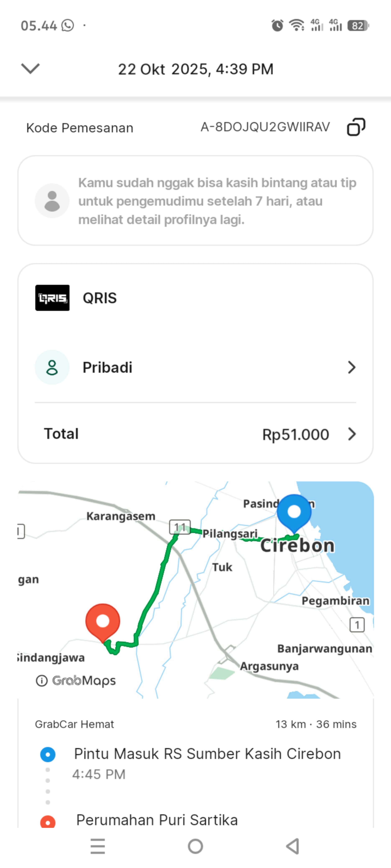Tap the QRIS payment logo

click(52, 298)
